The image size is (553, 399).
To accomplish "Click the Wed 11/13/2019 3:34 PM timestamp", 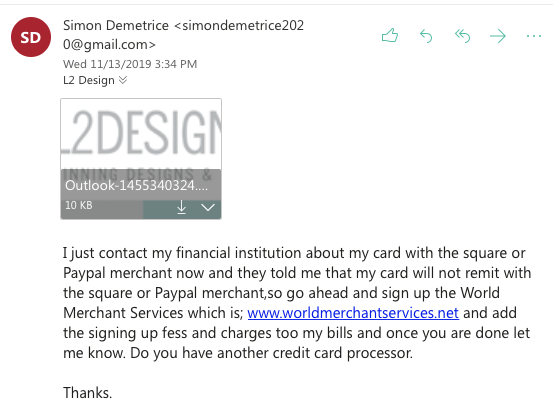I will [x=130, y=64].
